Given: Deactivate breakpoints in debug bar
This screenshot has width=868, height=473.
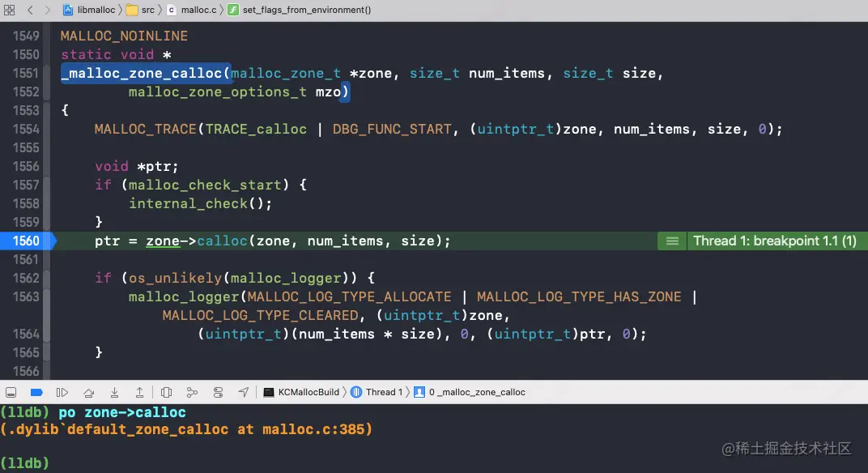Looking at the screenshot, I should (36, 393).
